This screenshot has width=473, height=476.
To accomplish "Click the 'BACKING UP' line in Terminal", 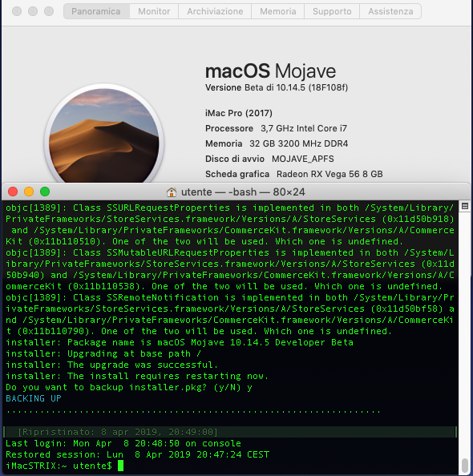I will (34, 398).
